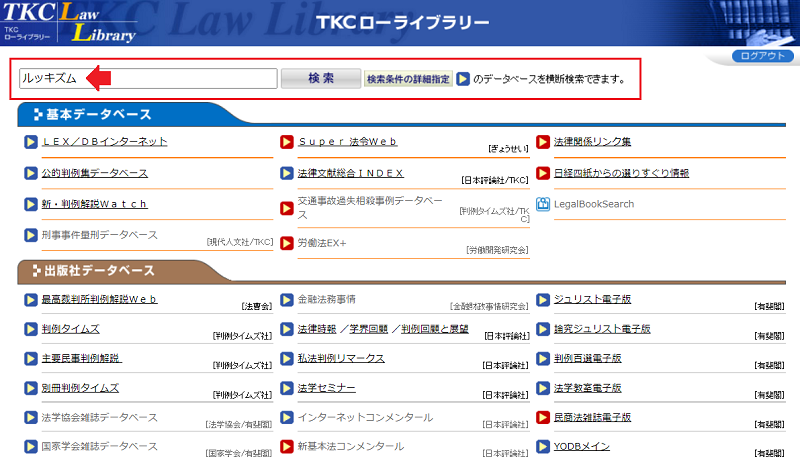
Task: Click blue arrow icon beside 公的判例集データベース
Action: click(31, 173)
